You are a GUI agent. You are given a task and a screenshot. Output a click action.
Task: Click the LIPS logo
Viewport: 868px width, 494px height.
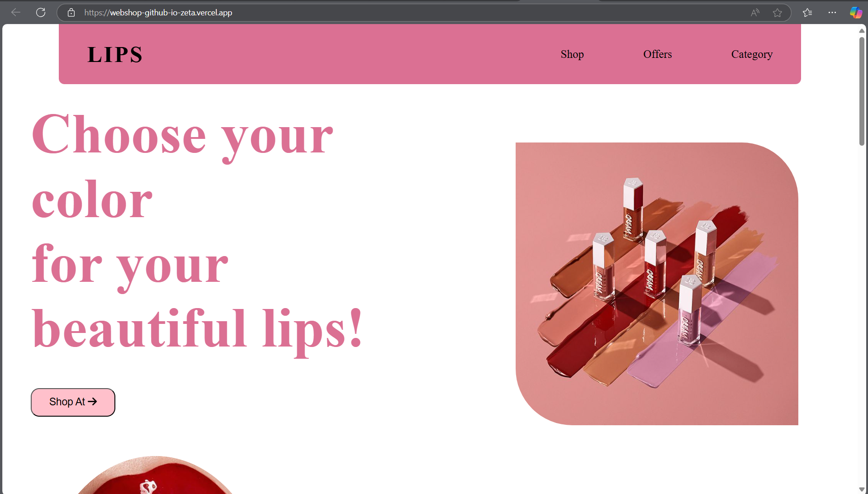114,54
